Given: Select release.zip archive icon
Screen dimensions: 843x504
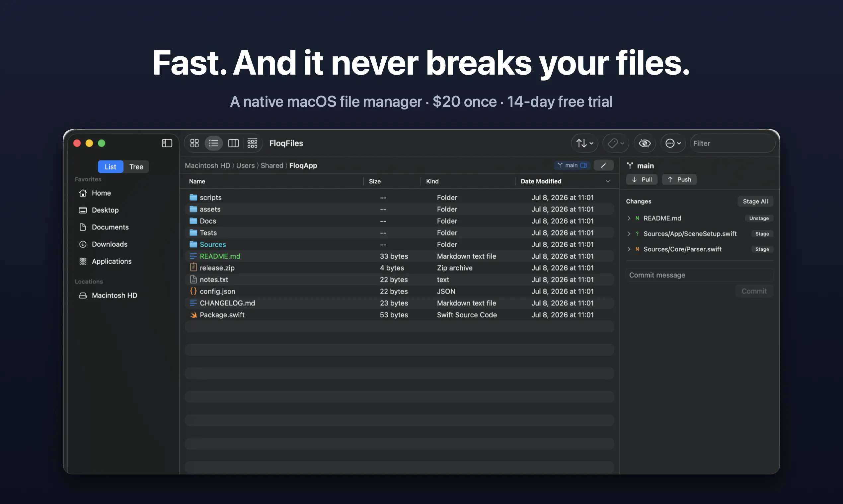Looking at the screenshot, I should tap(193, 268).
